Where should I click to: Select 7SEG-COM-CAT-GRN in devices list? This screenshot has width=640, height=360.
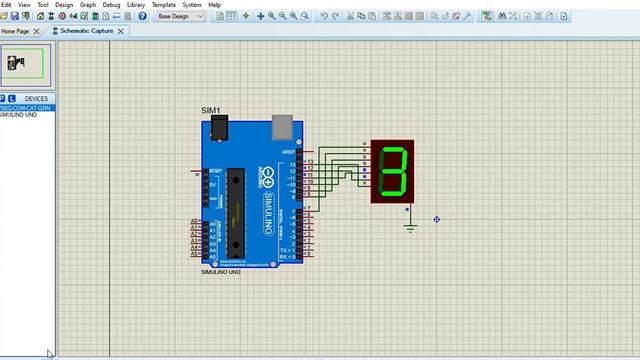click(x=27, y=108)
